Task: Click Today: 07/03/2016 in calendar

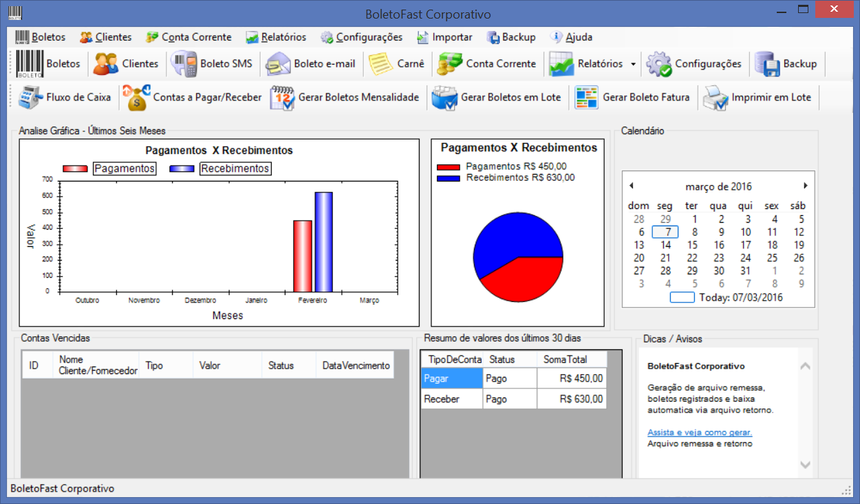Action: point(740,298)
